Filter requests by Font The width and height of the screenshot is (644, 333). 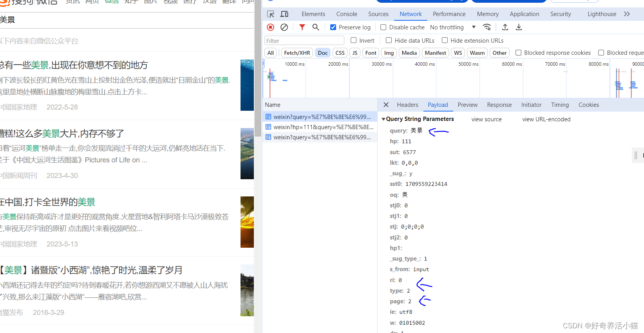pyautogui.click(x=371, y=53)
